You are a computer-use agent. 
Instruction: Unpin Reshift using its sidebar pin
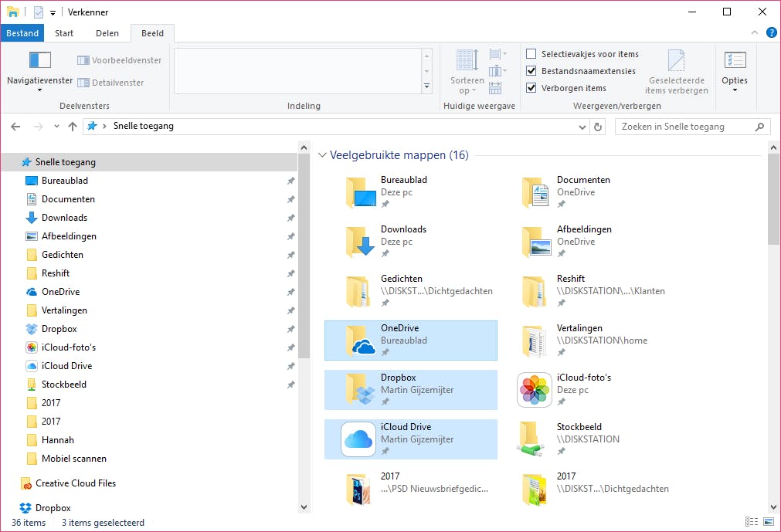point(291,273)
